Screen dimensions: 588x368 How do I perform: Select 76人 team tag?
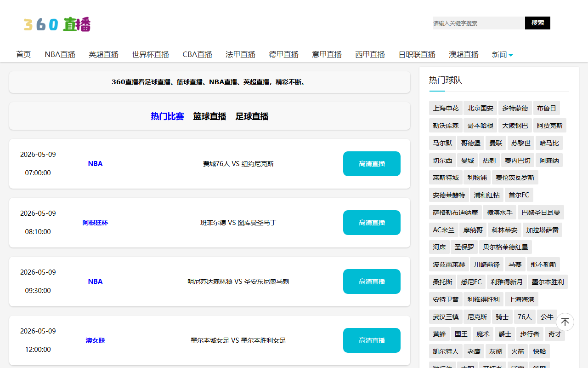tap(524, 317)
